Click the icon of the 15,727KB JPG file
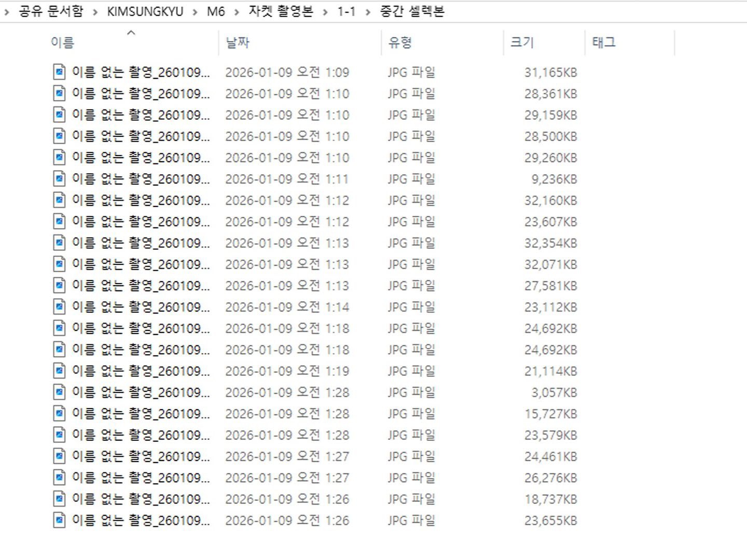Viewport: 747px width, 560px height. pyautogui.click(x=60, y=414)
